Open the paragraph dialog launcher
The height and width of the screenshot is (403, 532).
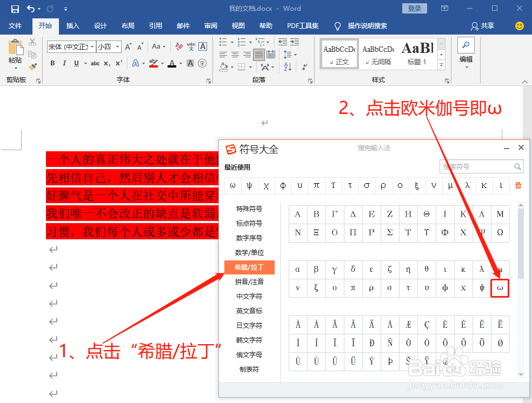tap(310, 80)
